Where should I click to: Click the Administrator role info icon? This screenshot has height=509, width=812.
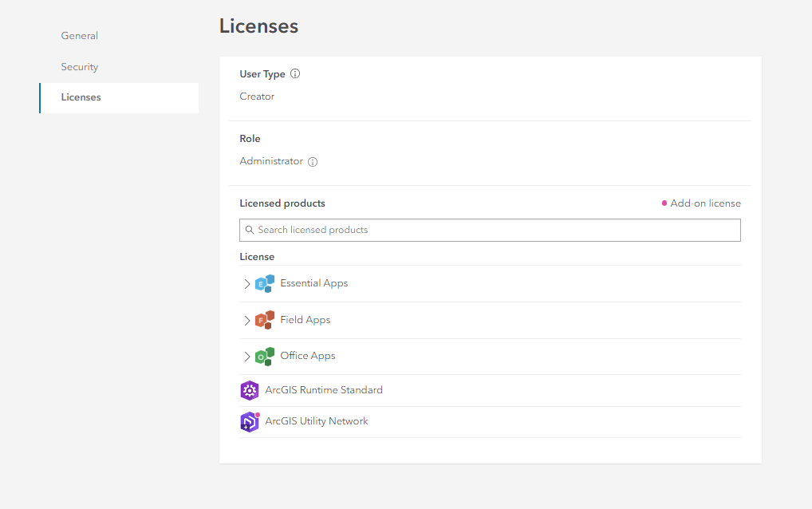313,162
